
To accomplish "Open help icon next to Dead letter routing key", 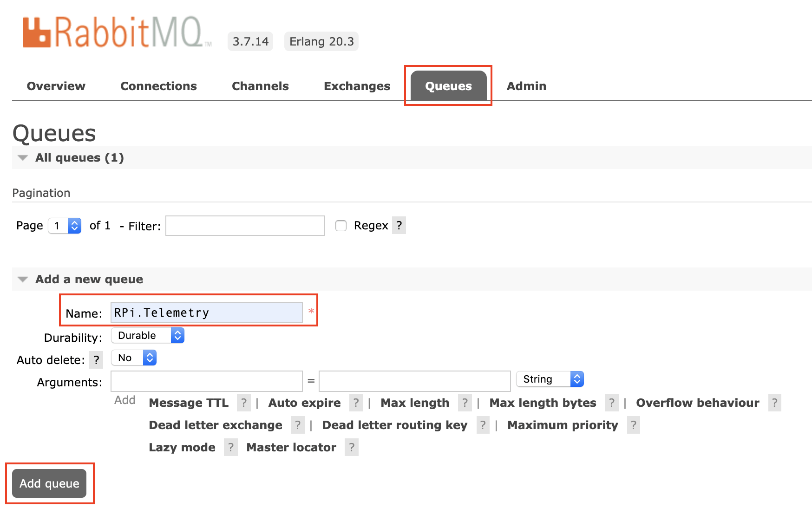I will click(483, 425).
